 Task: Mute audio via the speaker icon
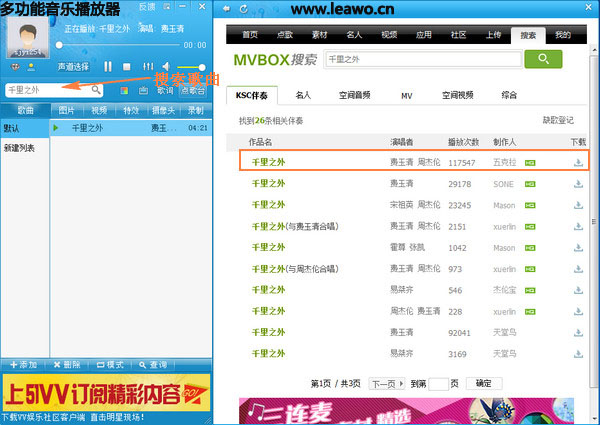(166, 67)
